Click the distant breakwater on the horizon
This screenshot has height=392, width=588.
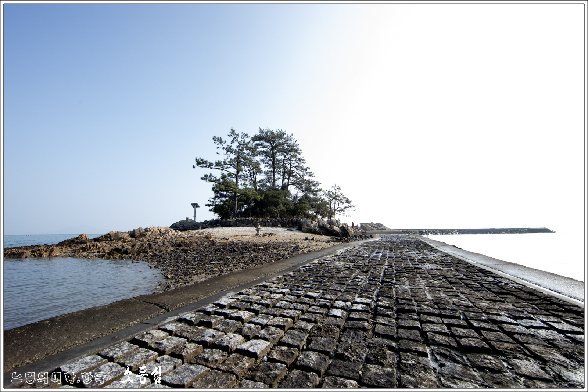[478, 231]
